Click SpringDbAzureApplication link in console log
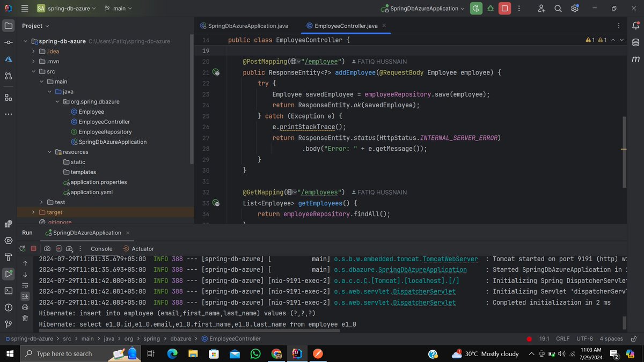The image size is (644, 362). (422, 270)
